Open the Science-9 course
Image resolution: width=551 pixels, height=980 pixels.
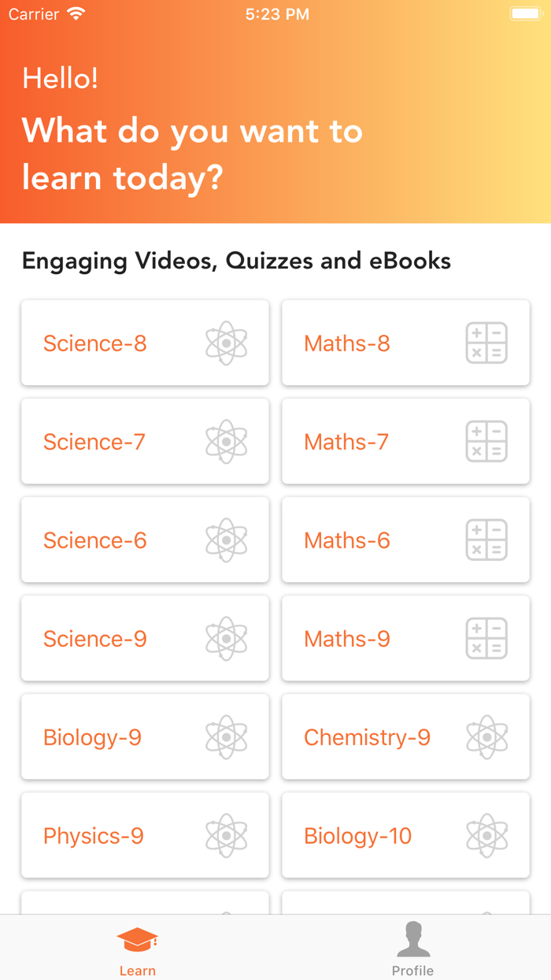point(145,638)
